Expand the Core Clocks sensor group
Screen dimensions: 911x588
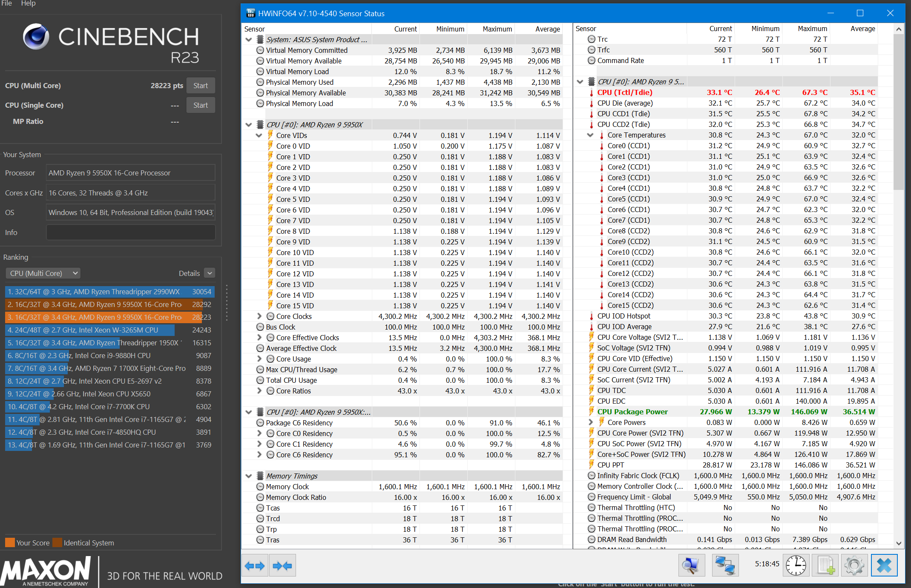point(259,316)
